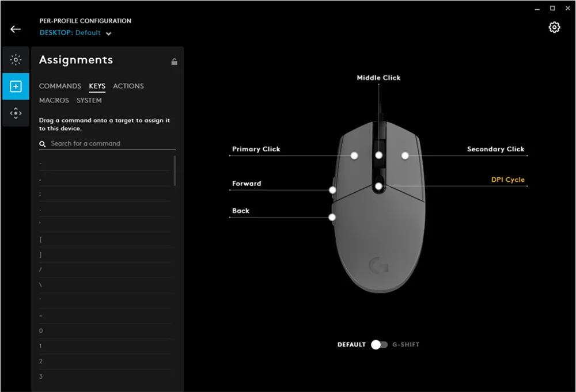This screenshot has width=576, height=392.
Task: Click the G-SHIFT label text
Action: [x=406, y=345]
